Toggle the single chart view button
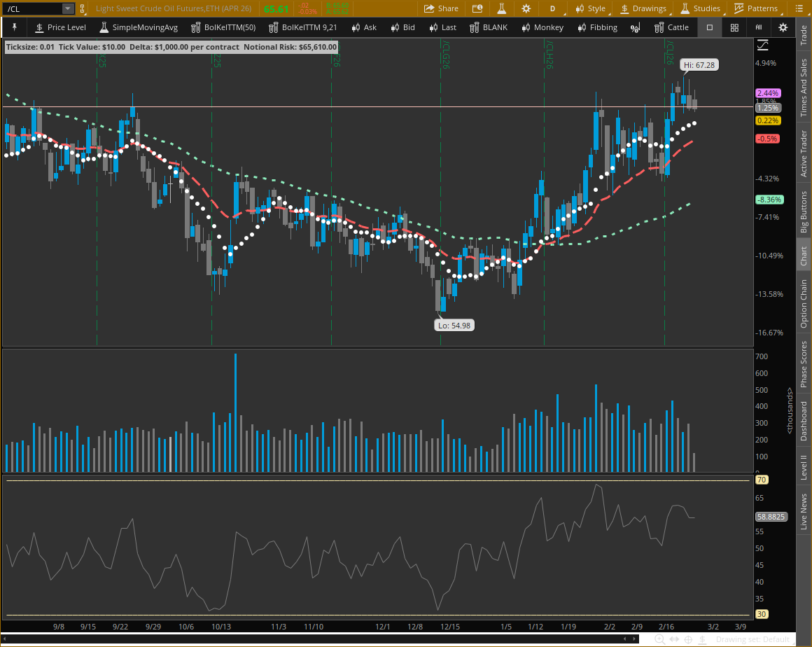Image resolution: width=812 pixels, height=647 pixels. pos(709,27)
